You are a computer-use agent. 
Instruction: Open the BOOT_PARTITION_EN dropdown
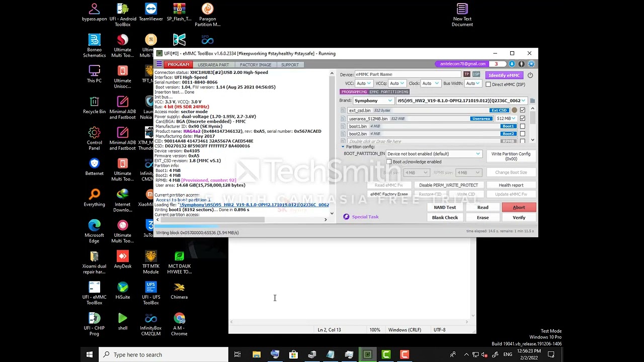[434, 154]
